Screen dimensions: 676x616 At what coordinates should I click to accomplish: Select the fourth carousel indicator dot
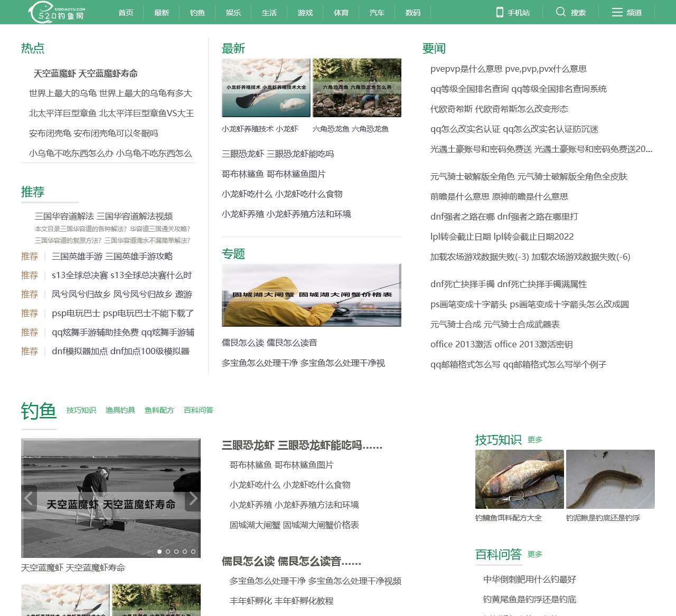(x=185, y=551)
